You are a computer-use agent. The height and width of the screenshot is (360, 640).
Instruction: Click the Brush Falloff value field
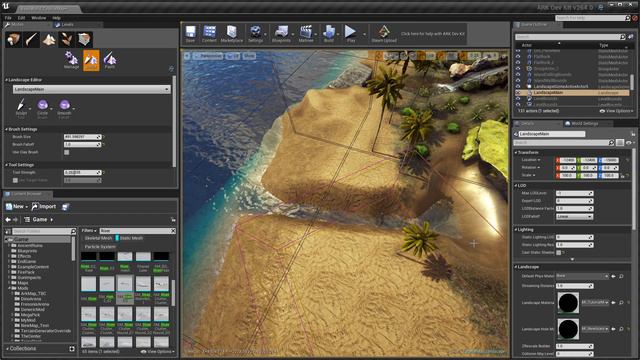[x=82, y=144]
